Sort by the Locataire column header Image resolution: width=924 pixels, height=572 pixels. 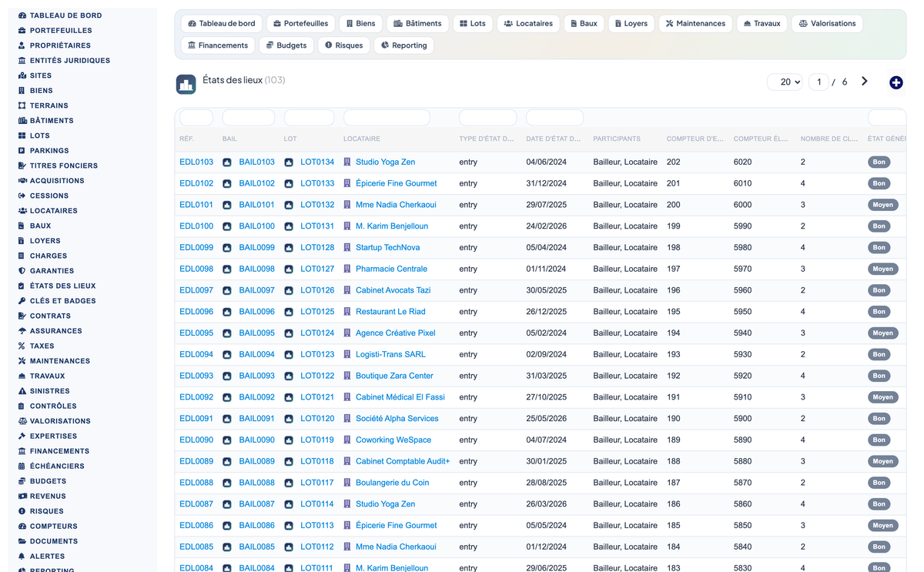click(x=362, y=139)
